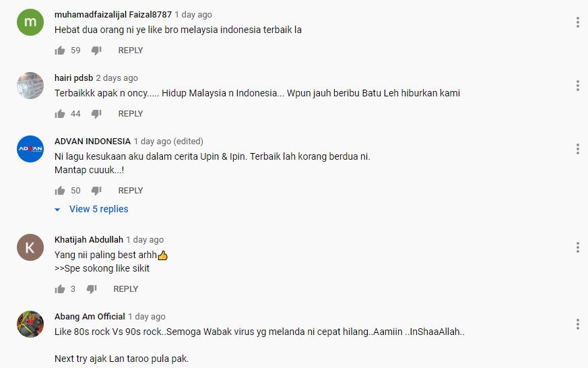Image resolution: width=588 pixels, height=368 pixels.
Task: Dislike Khatijah Abdullah's comment
Action: point(92,289)
